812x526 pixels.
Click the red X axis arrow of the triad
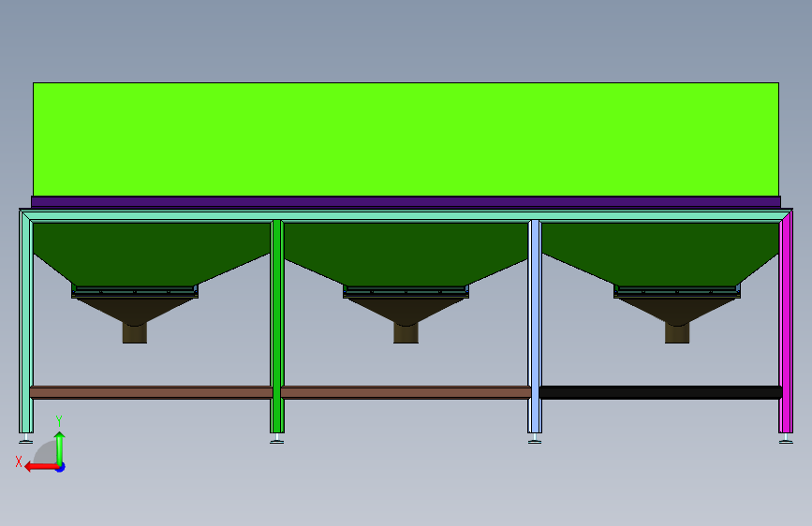click(x=40, y=467)
